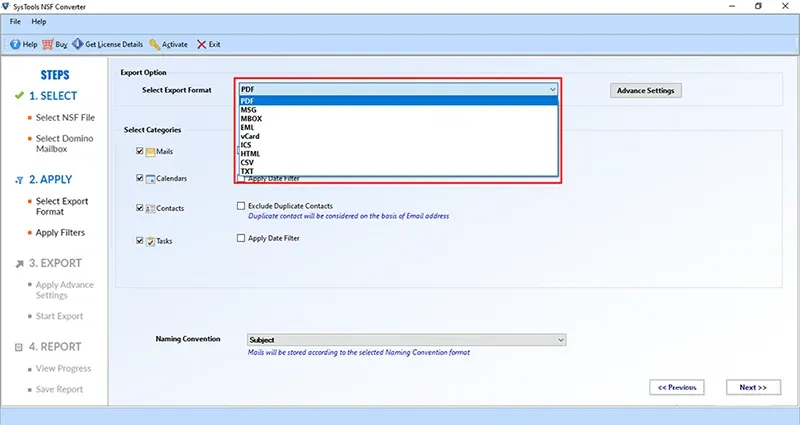Choose MSG from the export format list
800x425 pixels.
pyautogui.click(x=398, y=110)
